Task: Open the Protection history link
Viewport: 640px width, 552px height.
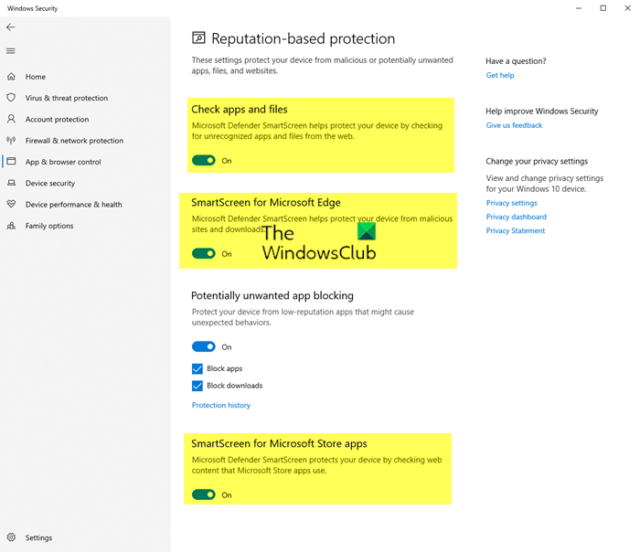Action: (221, 406)
